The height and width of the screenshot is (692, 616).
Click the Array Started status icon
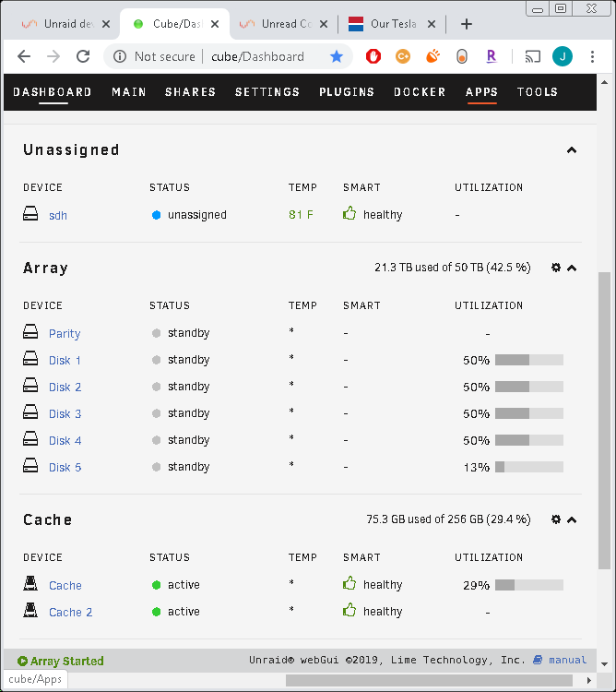tap(22, 662)
